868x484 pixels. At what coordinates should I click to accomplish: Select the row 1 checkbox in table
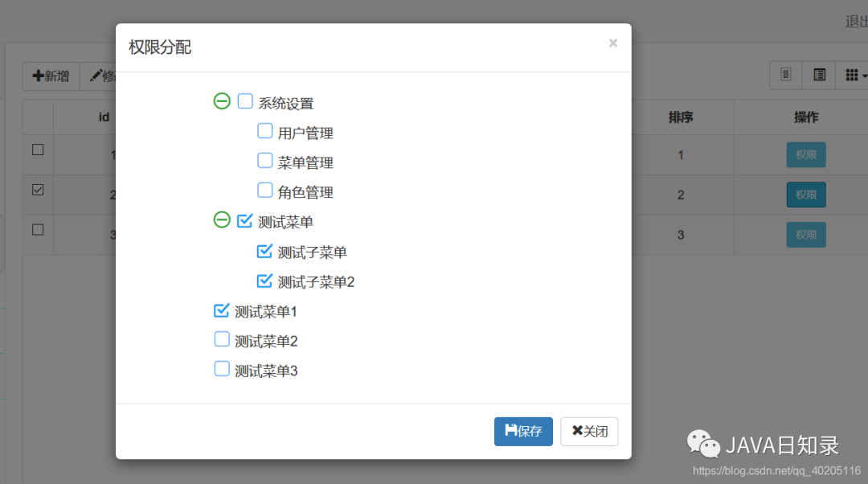38,150
